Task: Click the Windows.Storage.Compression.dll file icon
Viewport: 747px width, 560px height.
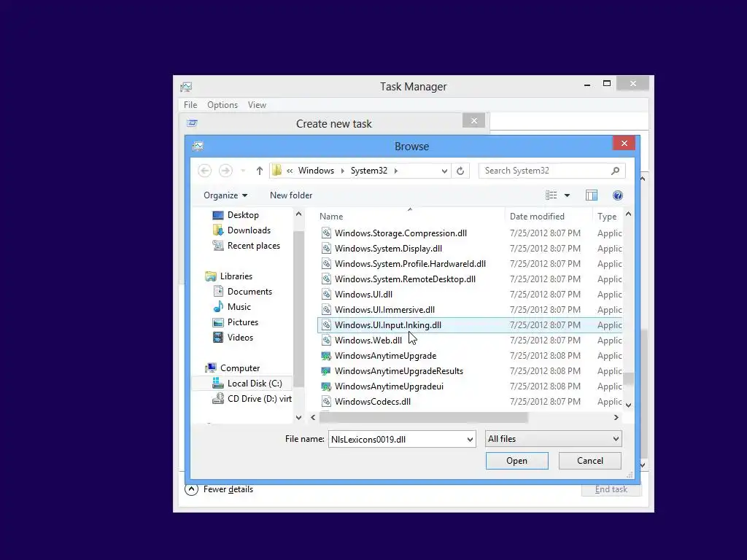Action: click(x=326, y=233)
